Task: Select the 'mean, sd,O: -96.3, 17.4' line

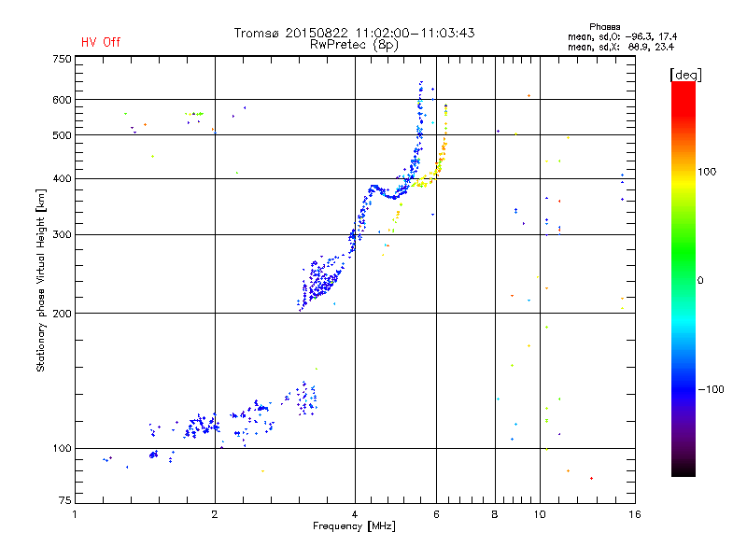Action: [622, 36]
